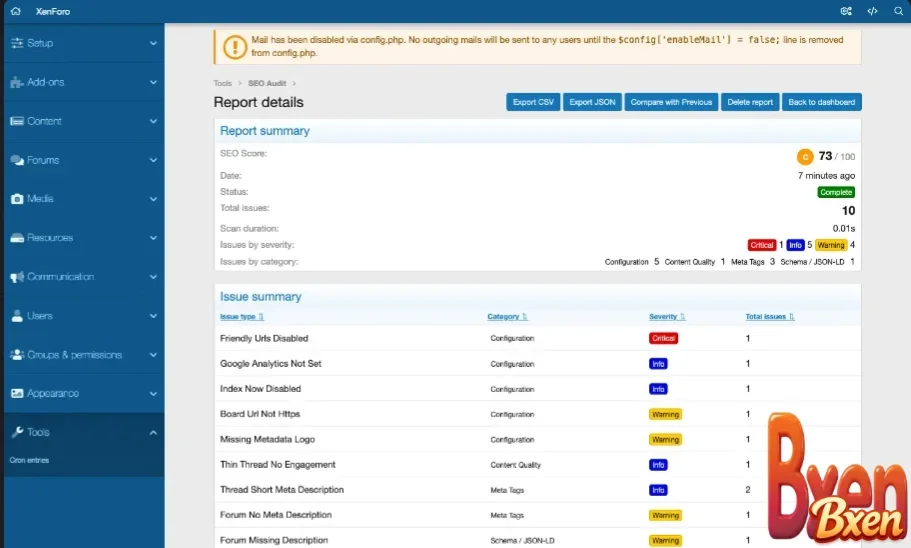The height and width of the screenshot is (548, 911).
Task: Go Back to dashboard
Action: (822, 102)
